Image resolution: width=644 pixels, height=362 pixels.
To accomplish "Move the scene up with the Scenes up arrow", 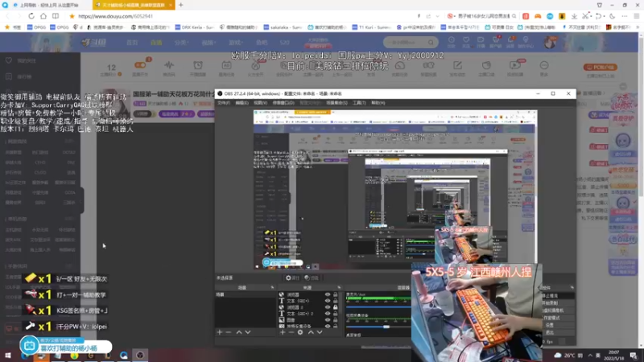I will [x=239, y=332].
